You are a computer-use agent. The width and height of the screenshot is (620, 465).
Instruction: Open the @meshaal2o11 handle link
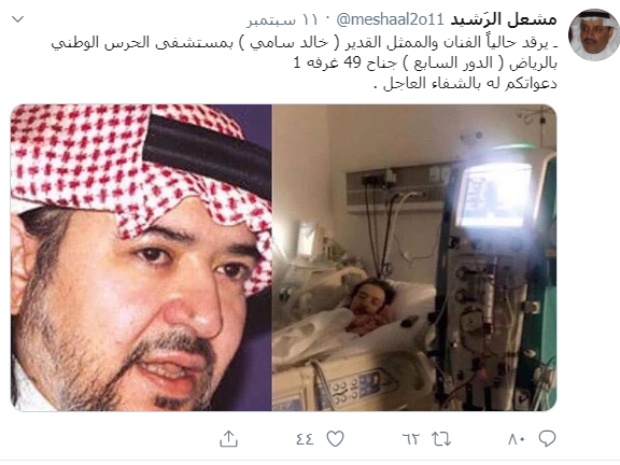390,19
